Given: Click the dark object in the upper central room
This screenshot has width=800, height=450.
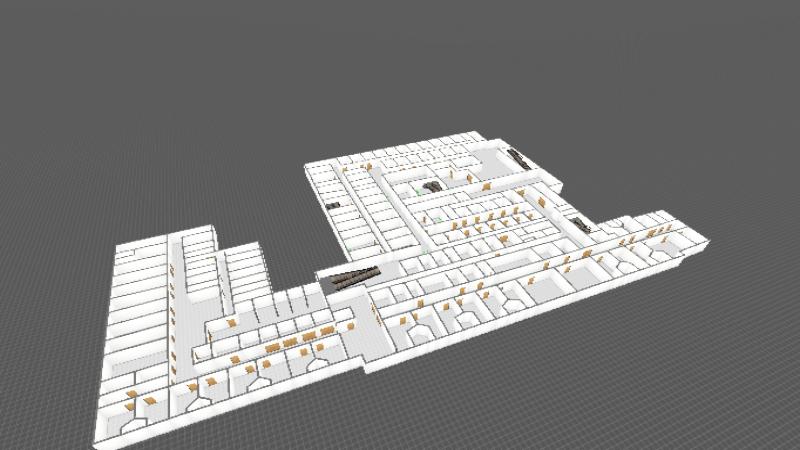Looking at the screenshot, I should tap(432, 187).
